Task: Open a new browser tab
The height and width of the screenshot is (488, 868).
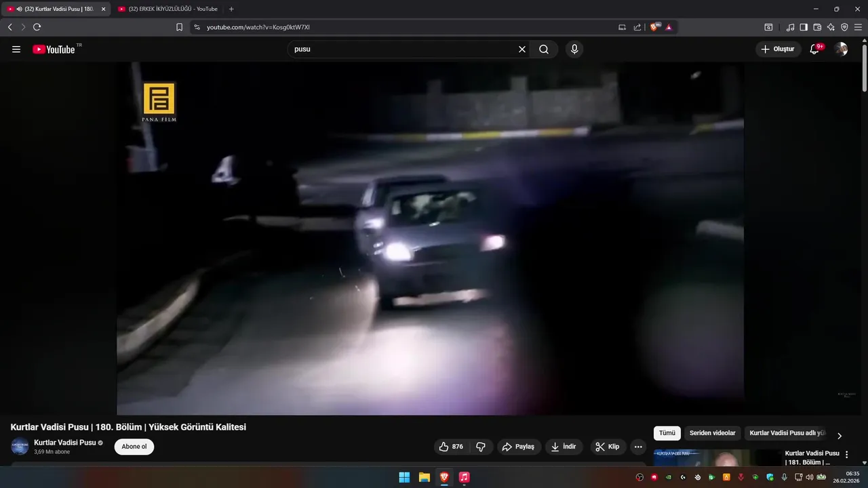Action: [x=231, y=9]
